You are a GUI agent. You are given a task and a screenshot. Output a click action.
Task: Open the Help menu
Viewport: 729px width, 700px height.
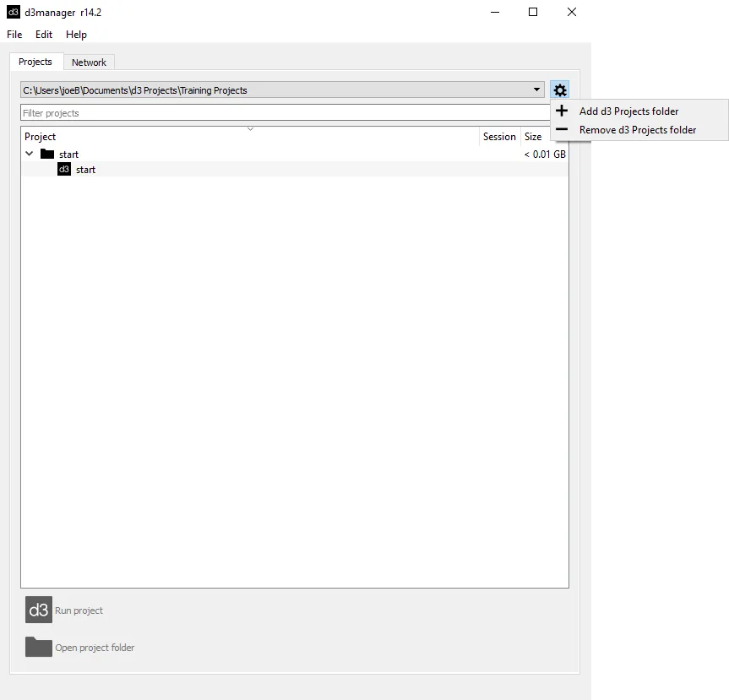(76, 35)
